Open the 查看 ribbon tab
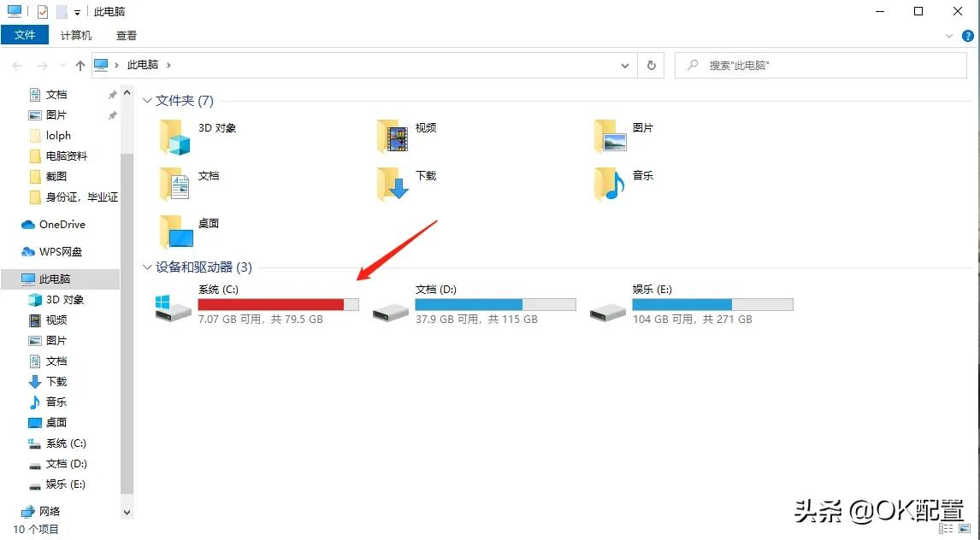980x540 pixels. click(127, 36)
